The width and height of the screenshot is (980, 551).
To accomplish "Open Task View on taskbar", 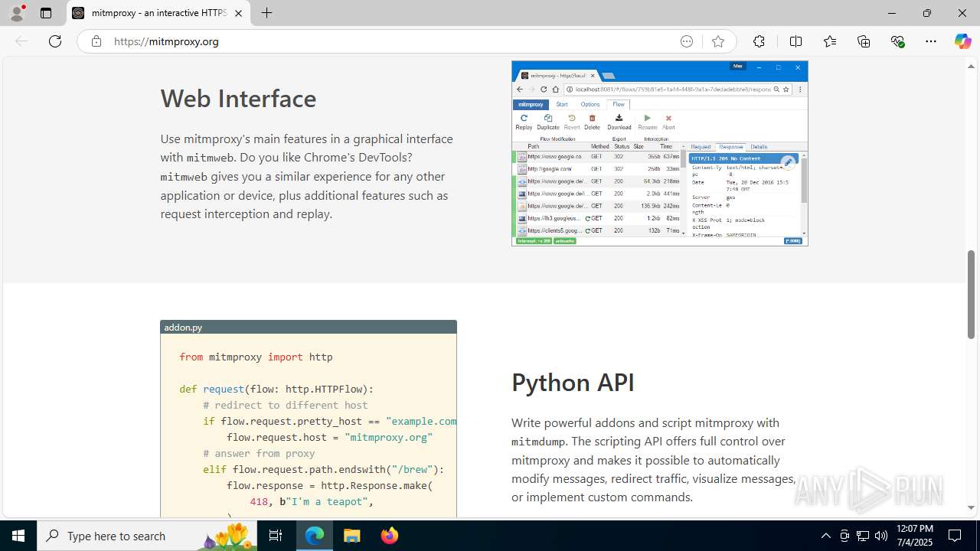I will click(x=276, y=536).
